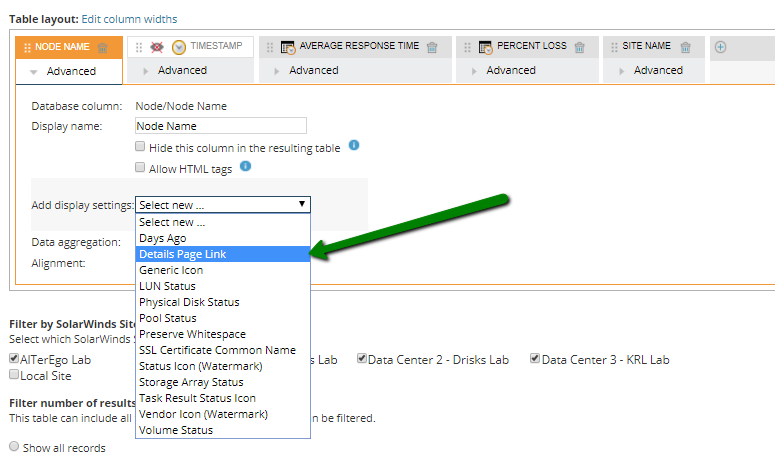Choose Status Icon (Watermark) option

click(x=223, y=366)
